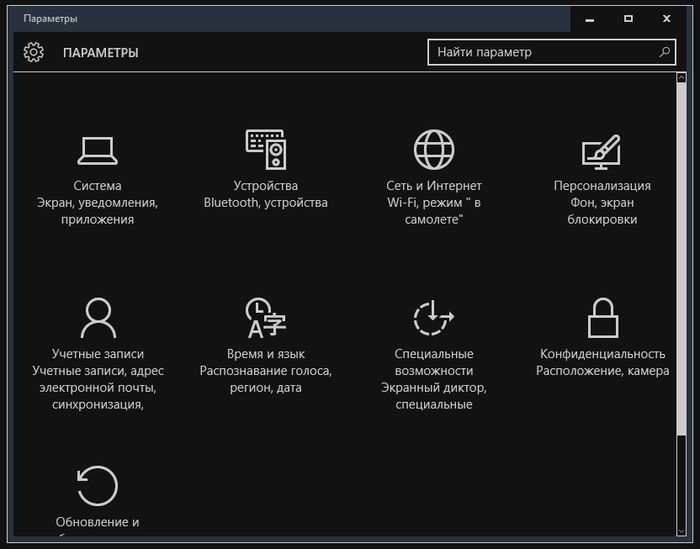Click the Устройства keyboard and speaker icon

[266, 149]
